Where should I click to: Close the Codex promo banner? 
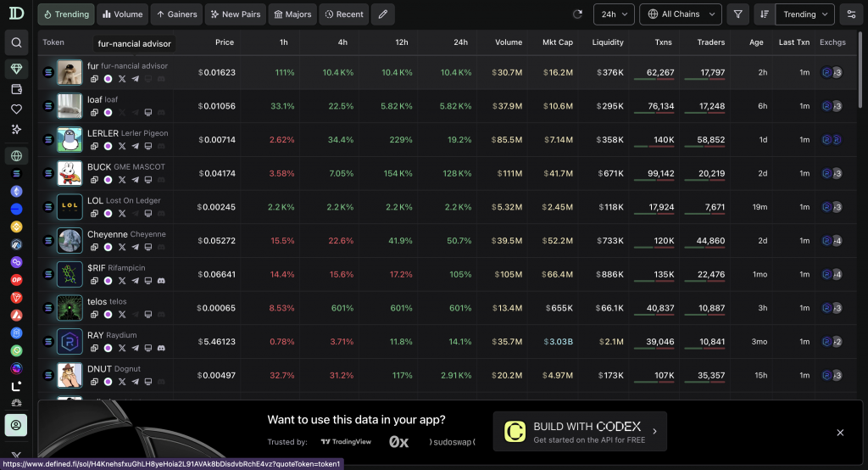click(x=840, y=433)
